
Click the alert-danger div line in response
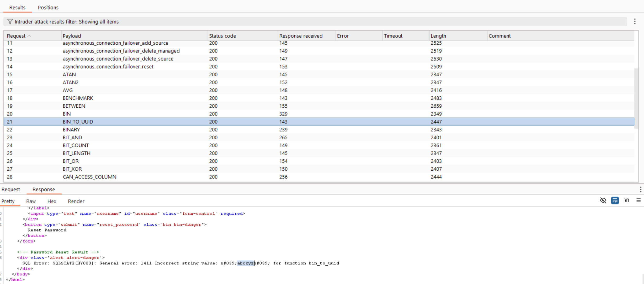pos(61,257)
